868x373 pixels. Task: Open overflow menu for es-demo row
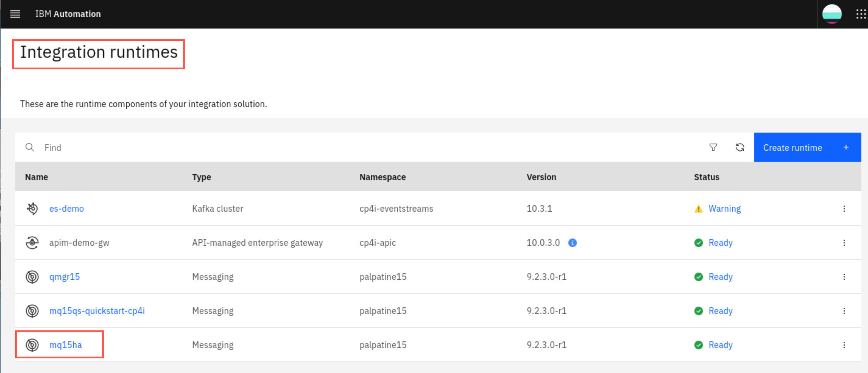pos(844,209)
